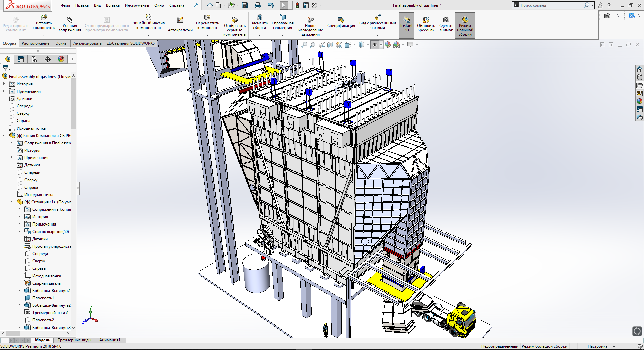Open the Section View tool
Image resolution: width=644 pixels, height=350 pixels.
[x=330, y=45]
